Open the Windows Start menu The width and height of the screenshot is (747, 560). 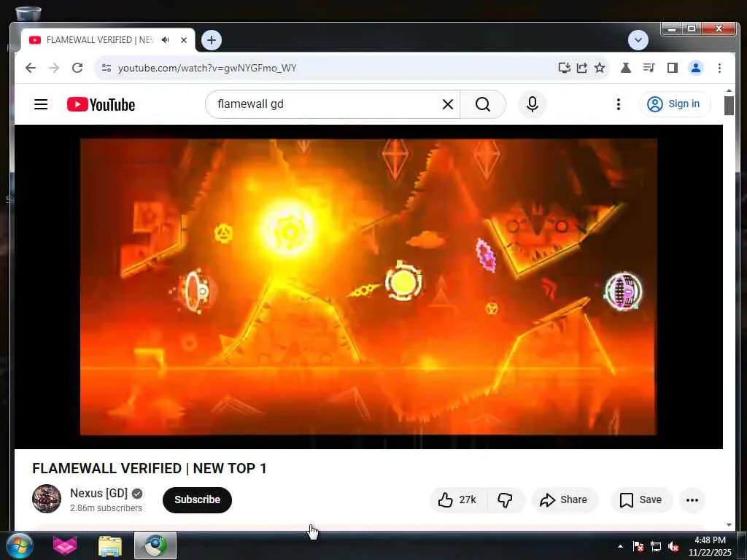point(20,546)
